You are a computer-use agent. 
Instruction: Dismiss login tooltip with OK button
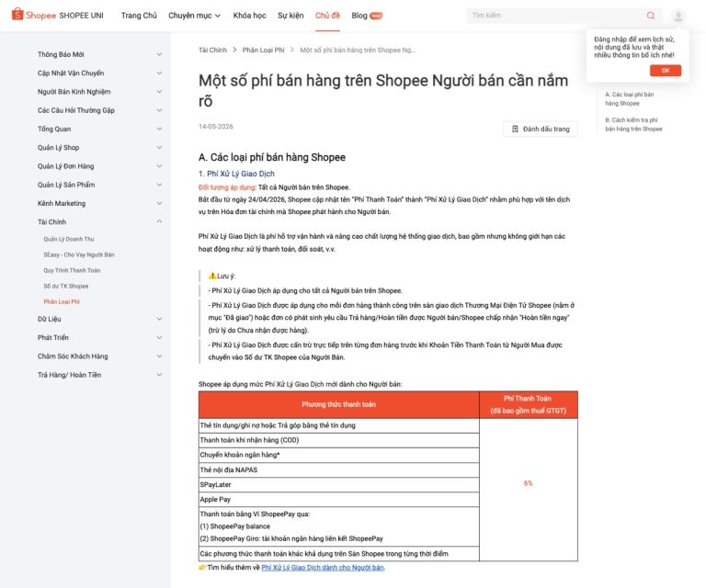(665, 71)
